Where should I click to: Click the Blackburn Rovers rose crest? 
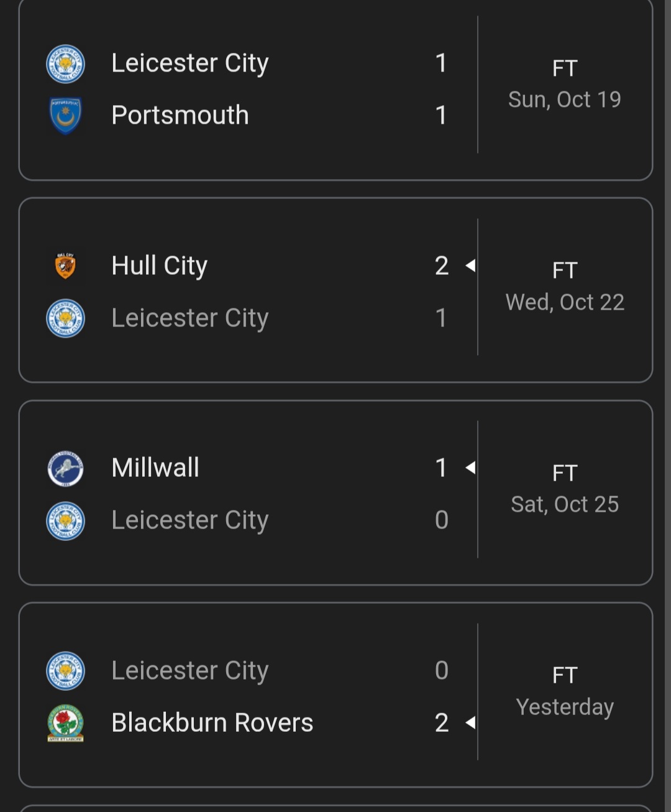pyautogui.click(x=65, y=723)
